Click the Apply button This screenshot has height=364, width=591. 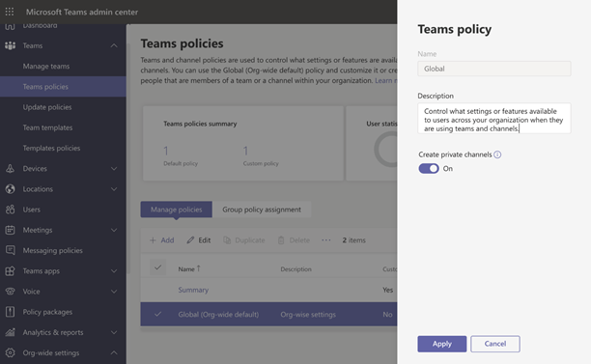441,344
